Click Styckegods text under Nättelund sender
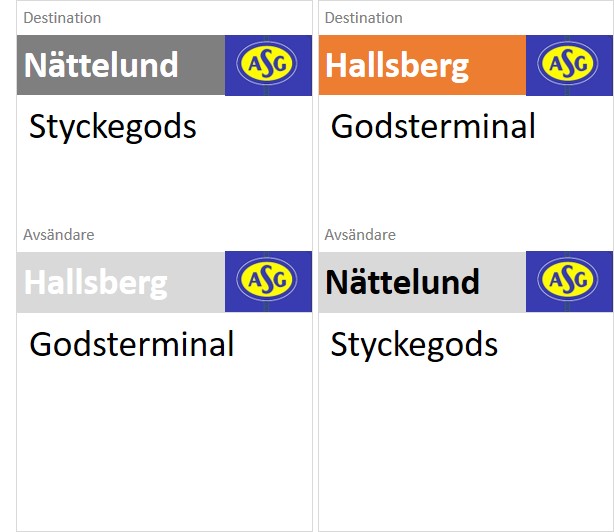Image resolution: width=614 pixels, height=532 pixels. tap(414, 345)
